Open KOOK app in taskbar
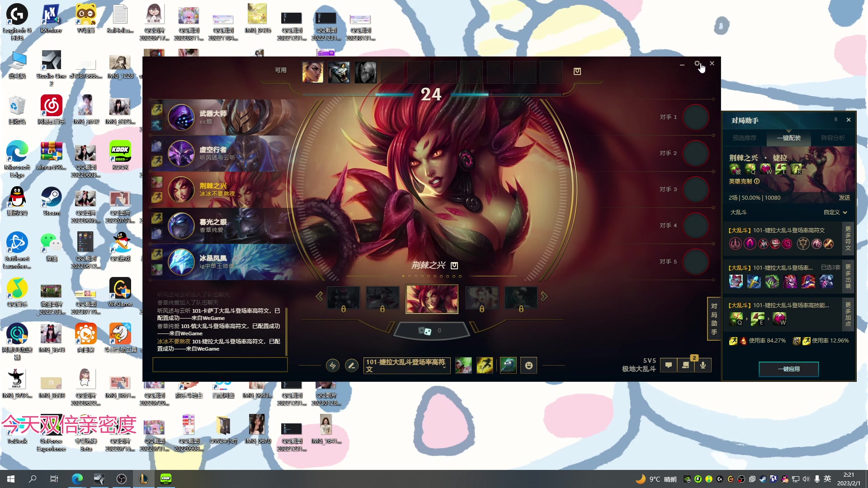Viewport: 868px width, 488px height. pos(166,479)
